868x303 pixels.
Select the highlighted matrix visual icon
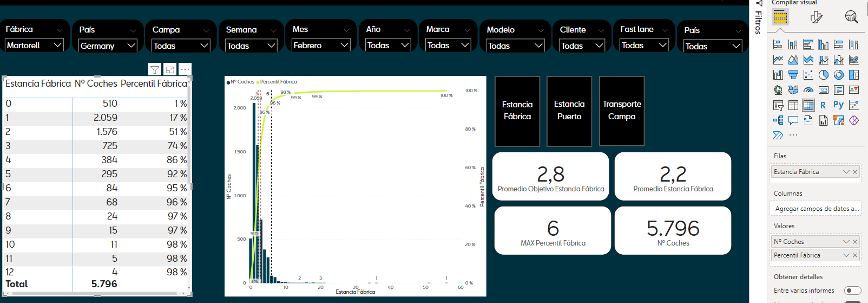click(808, 105)
